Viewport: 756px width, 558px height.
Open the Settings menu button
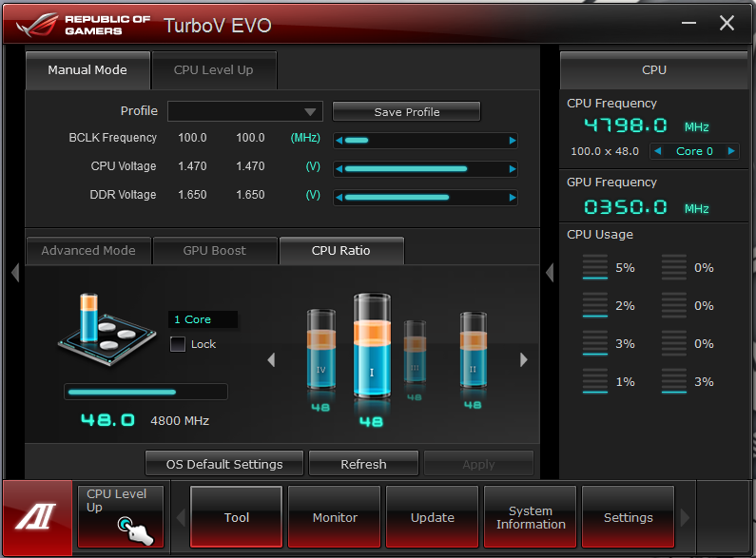629,517
